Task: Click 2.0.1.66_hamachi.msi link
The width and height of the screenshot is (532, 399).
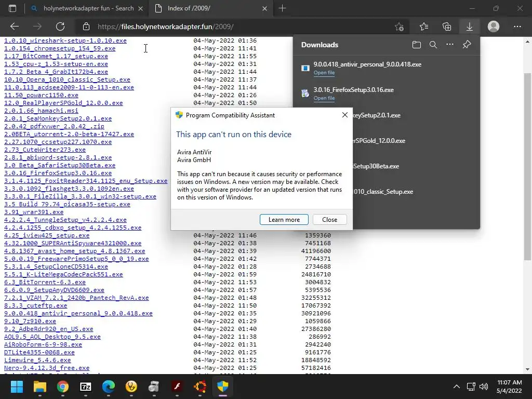Action: coord(41,111)
